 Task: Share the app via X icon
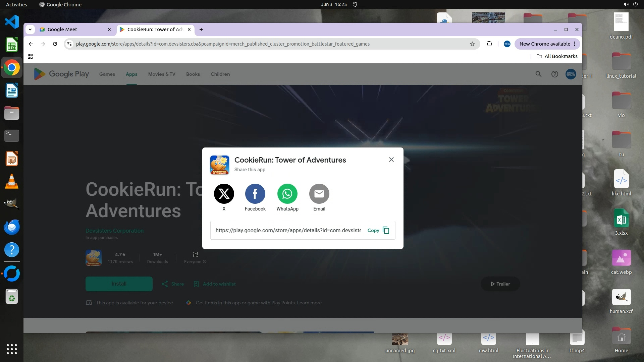224,194
